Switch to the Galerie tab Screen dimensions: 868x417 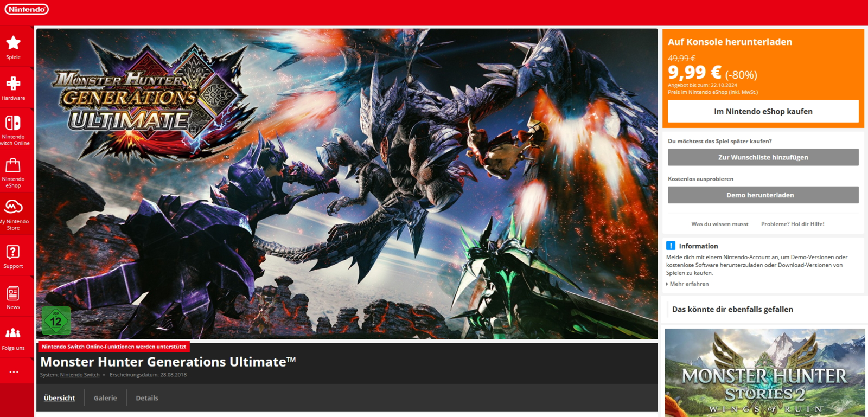105,398
